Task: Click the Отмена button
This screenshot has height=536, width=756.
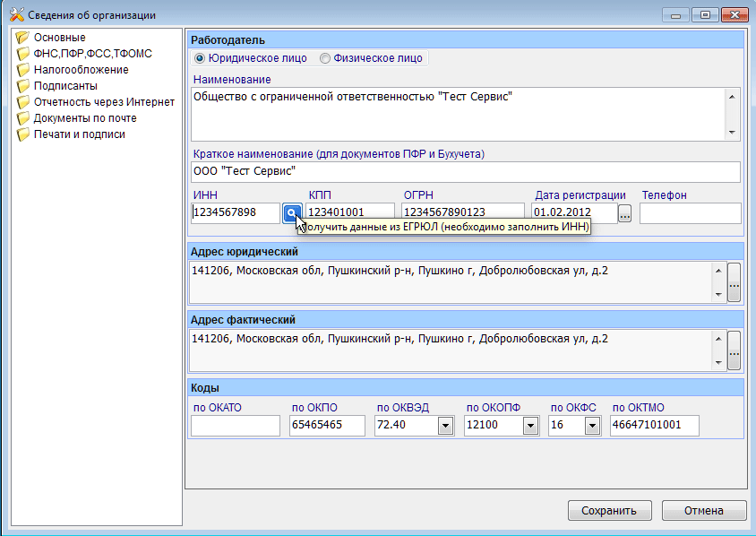Action: [703, 510]
